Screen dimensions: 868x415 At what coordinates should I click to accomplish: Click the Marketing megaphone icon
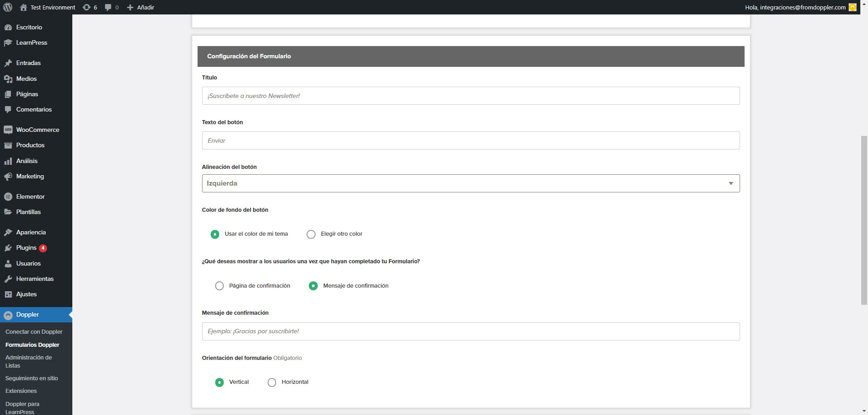click(8, 176)
